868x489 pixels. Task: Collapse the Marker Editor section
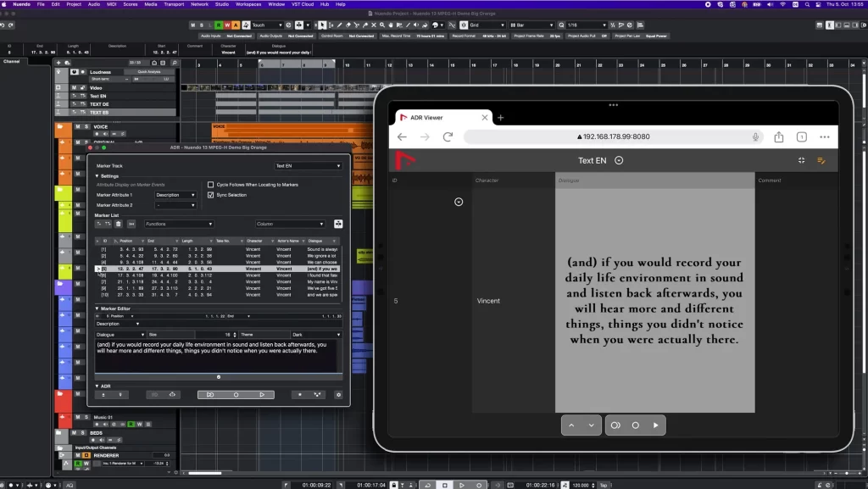point(97,308)
